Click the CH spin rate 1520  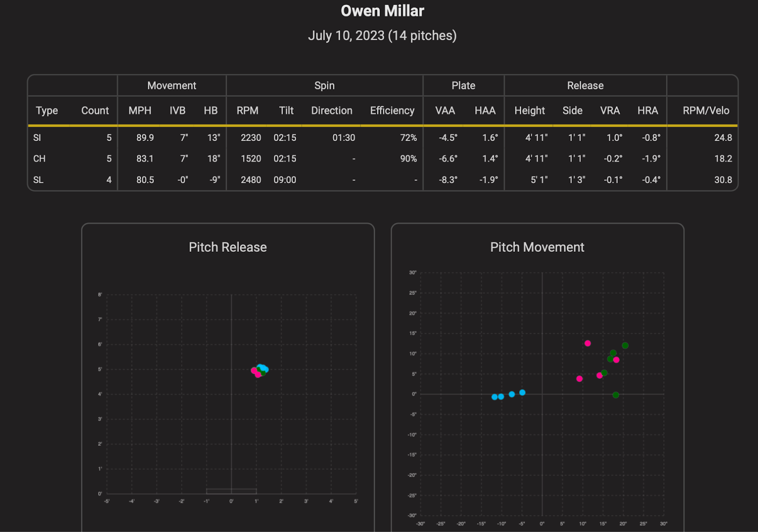tap(251, 159)
